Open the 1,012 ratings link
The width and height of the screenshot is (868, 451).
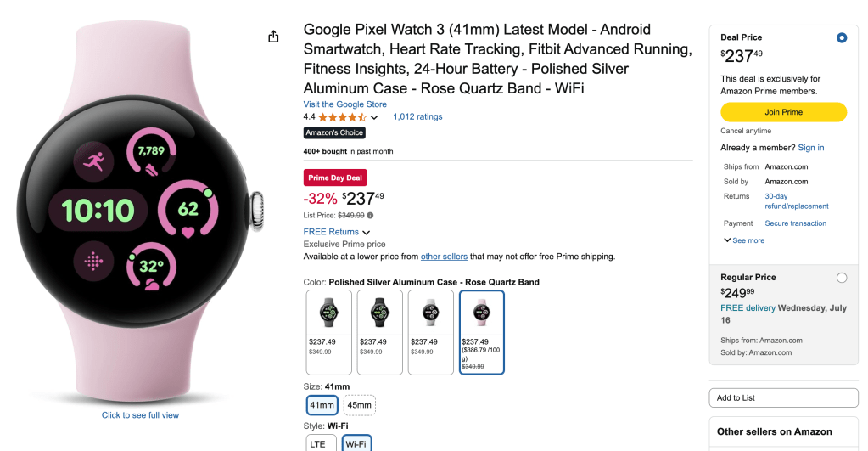pos(417,117)
